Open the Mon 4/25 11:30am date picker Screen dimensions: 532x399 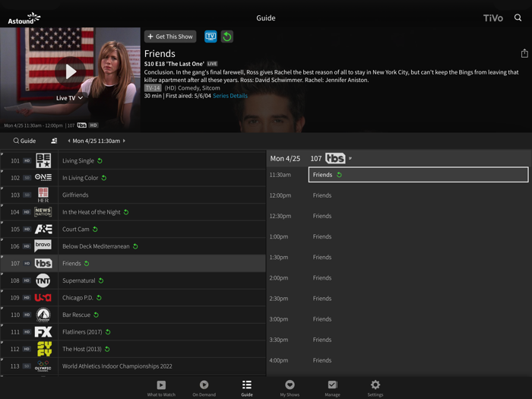(97, 141)
